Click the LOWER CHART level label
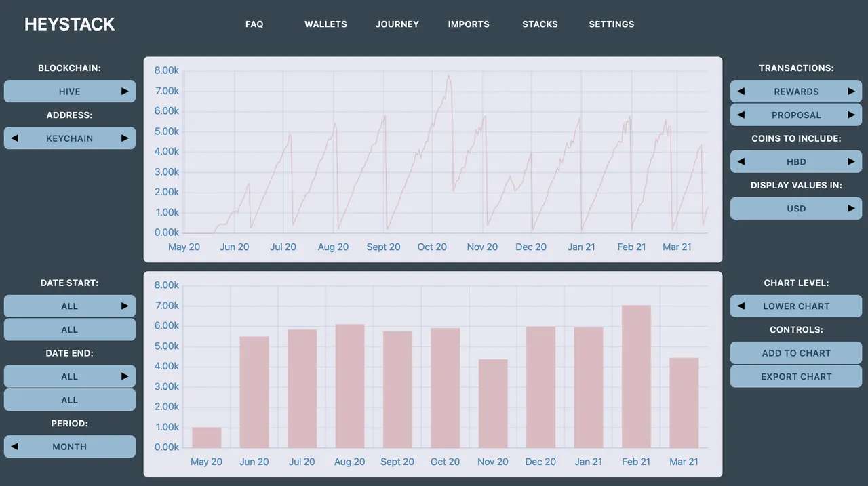This screenshot has width=868, height=486. pos(796,306)
